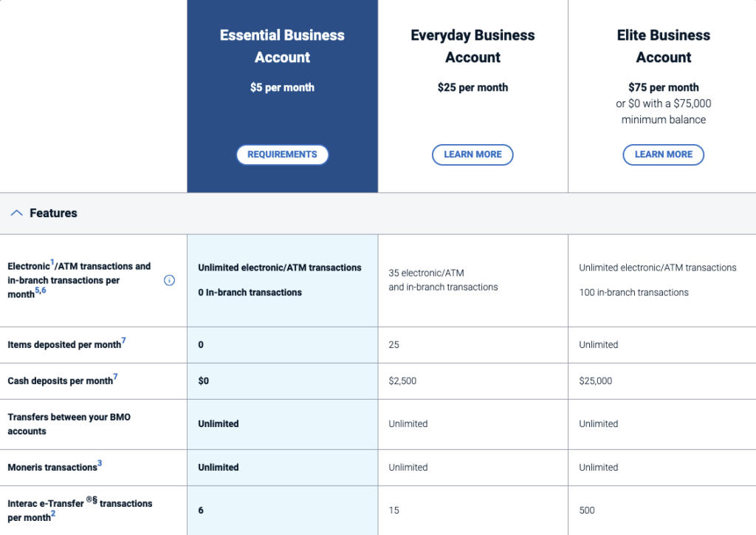
Task: Click LEARN MORE under Elite Business Account
Action: [x=664, y=154]
